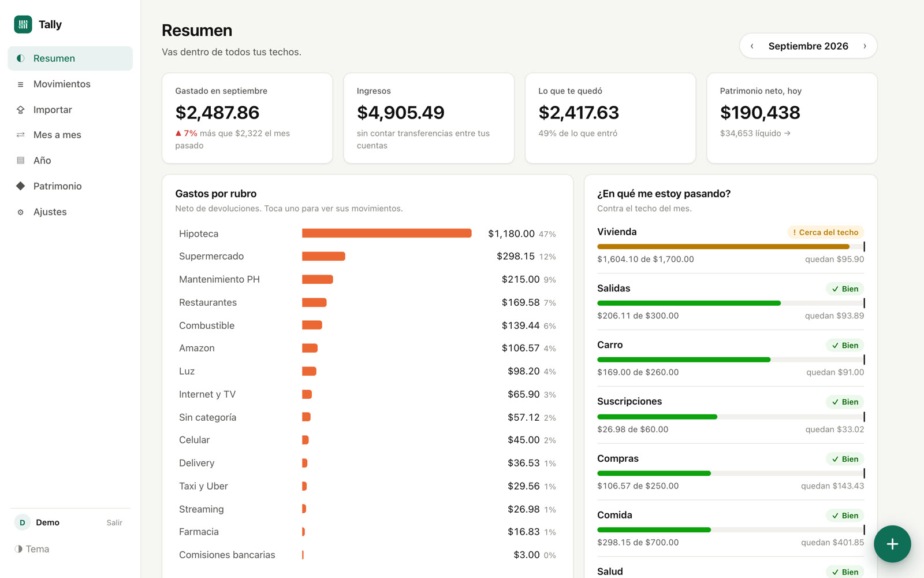The height and width of the screenshot is (578, 924).
Task: Click the Tally logo icon
Action: [23, 24]
